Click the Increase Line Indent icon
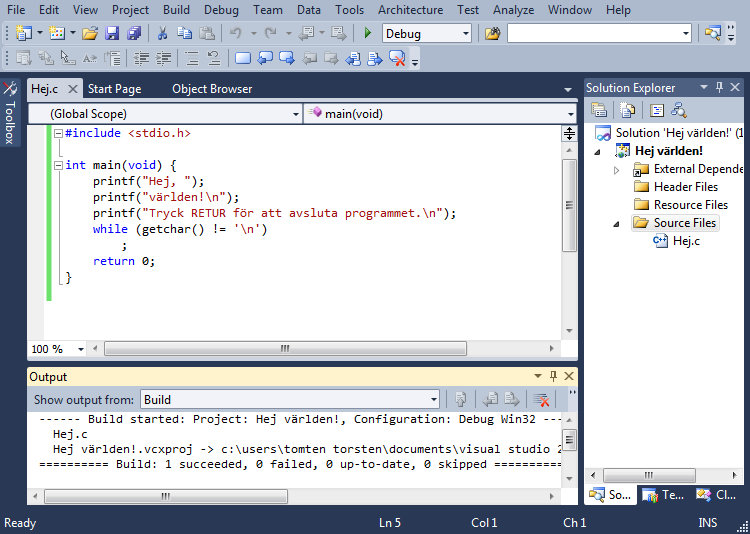 pos(164,58)
